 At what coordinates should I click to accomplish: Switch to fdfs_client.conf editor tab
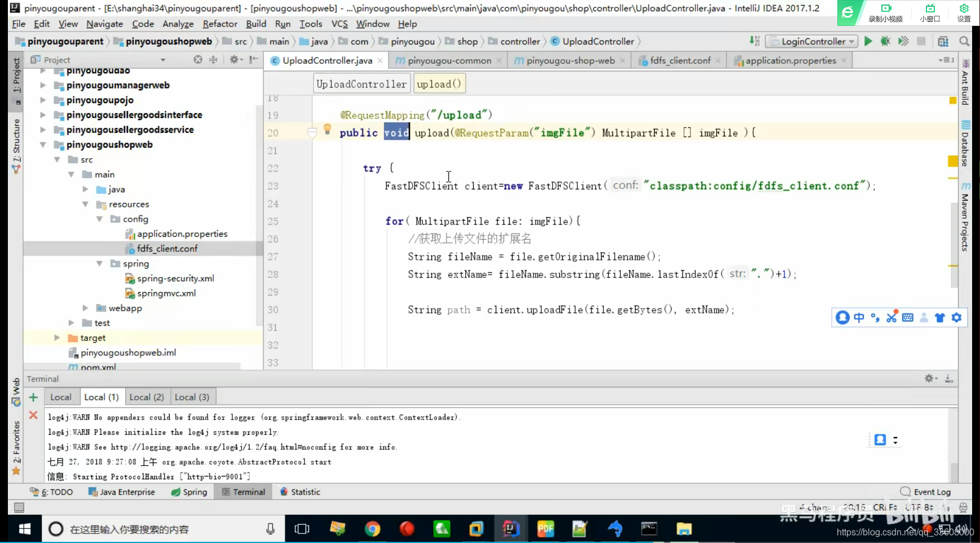point(679,60)
